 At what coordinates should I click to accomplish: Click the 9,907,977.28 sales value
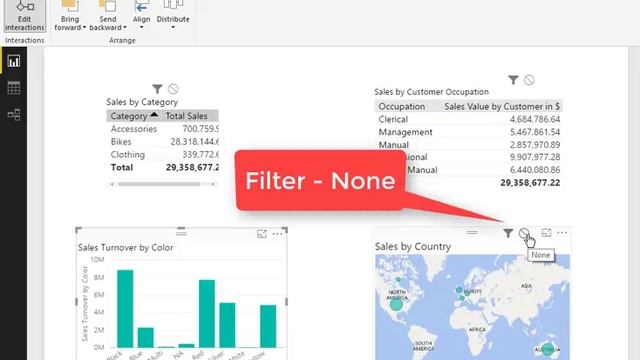point(535,157)
